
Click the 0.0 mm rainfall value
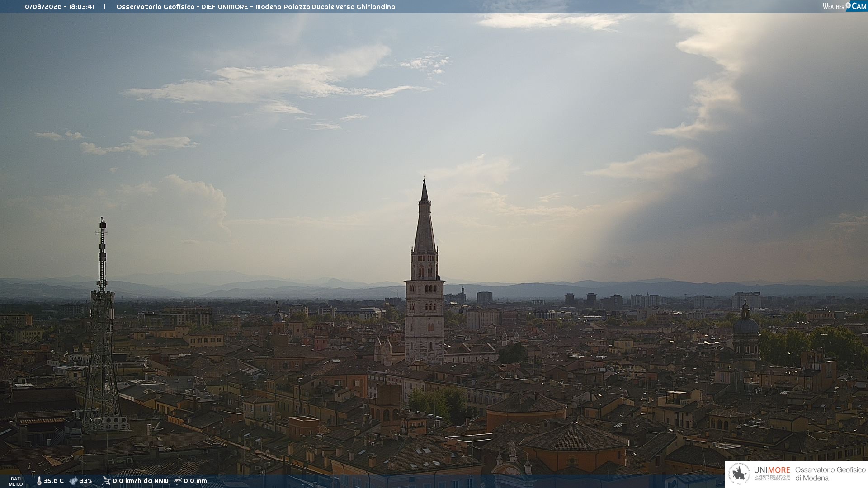tap(195, 481)
